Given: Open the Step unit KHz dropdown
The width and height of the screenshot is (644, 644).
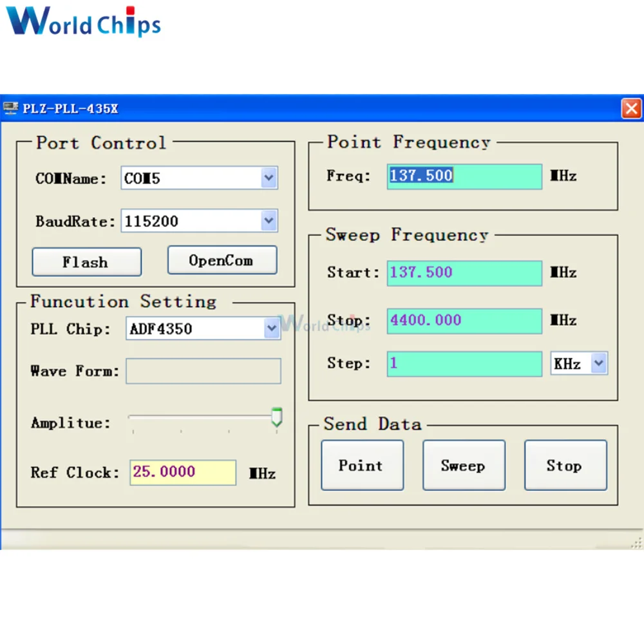Looking at the screenshot, I should [579, 363].
